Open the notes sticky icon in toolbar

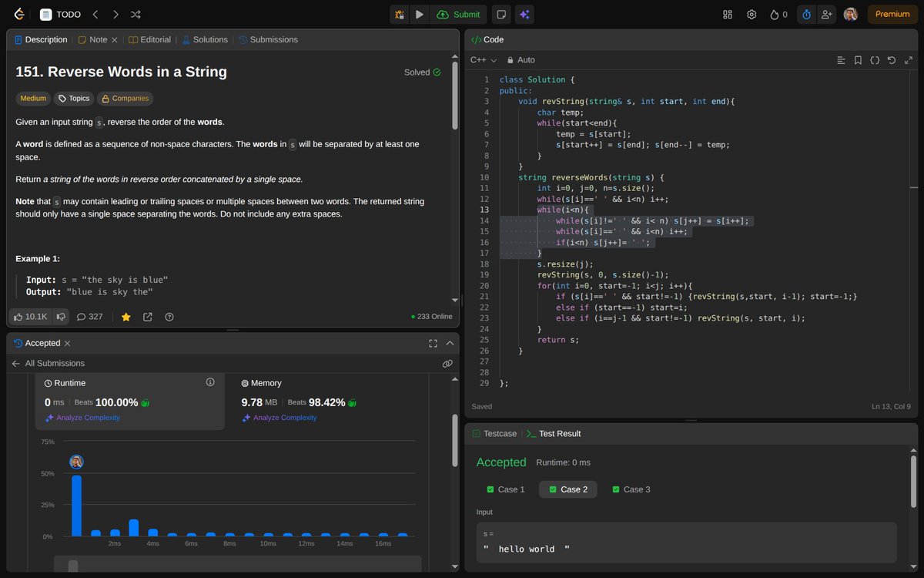click(x=501, y=14)
